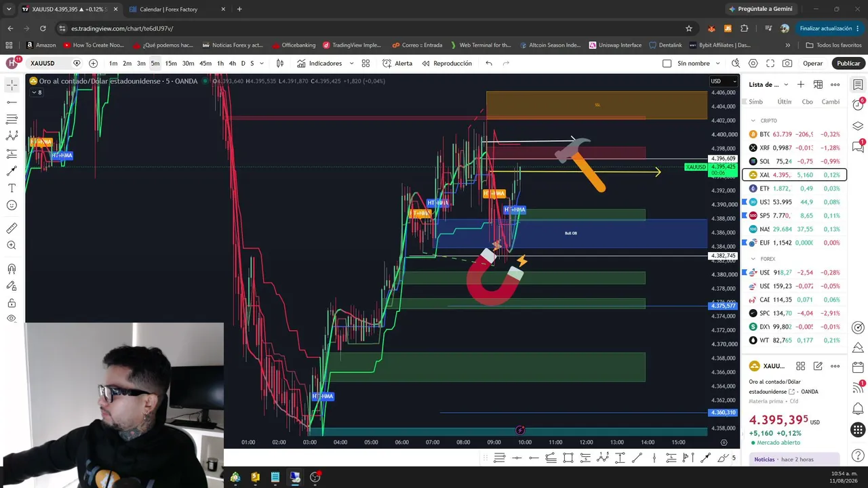Screen dimensions: 868x488
Task: Switch to the 4h timeframe
Action: (x=232, y=63)
